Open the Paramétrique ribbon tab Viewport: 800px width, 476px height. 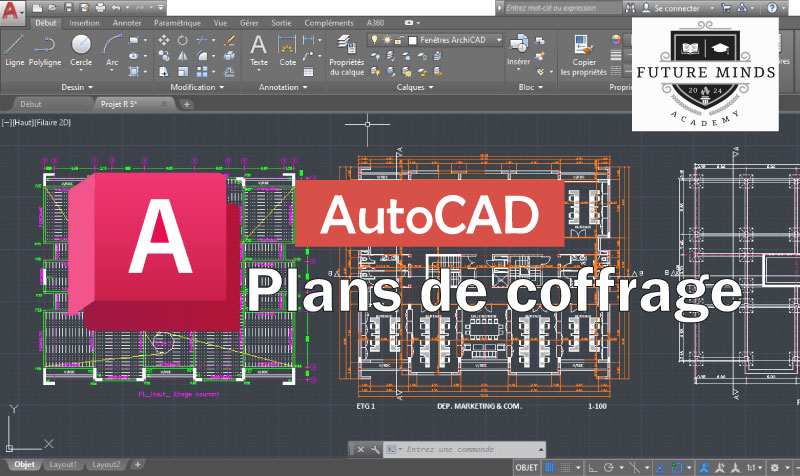pyautogui.click(x=177, y=23)
